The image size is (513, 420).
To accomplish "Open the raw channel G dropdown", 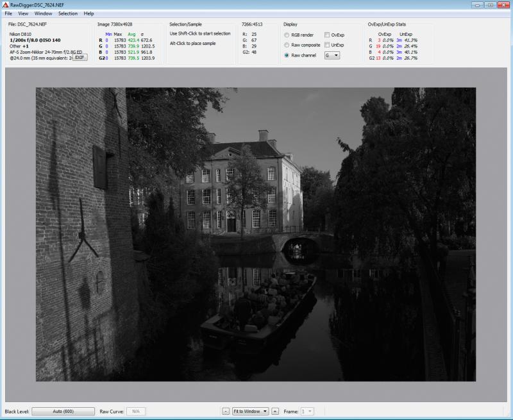I will point(332,56).
